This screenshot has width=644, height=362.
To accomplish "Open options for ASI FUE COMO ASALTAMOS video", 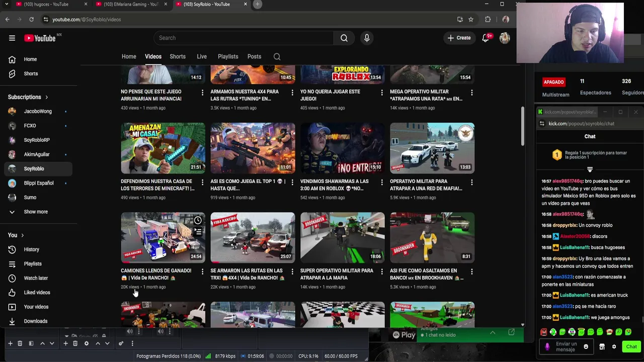I will pos(471,271).
